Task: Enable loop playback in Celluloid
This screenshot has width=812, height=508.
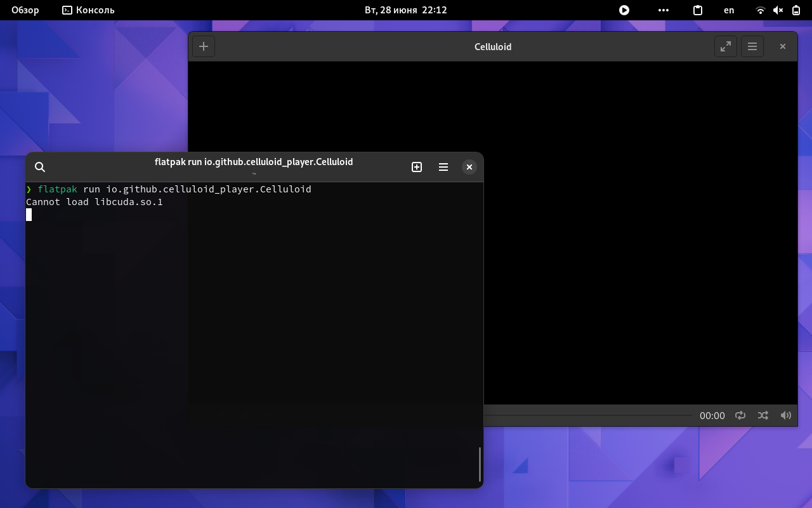Action: click(x=740, y=415)
